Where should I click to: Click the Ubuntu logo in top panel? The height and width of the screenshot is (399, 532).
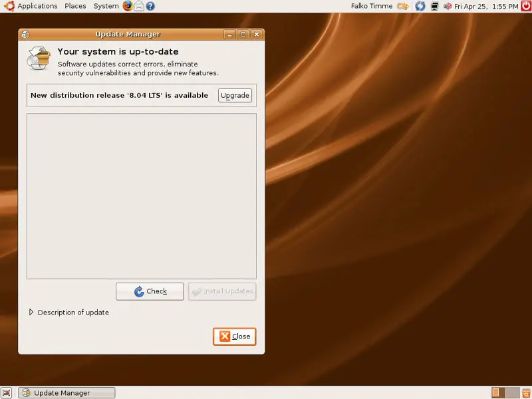click(x=9, y=6)
